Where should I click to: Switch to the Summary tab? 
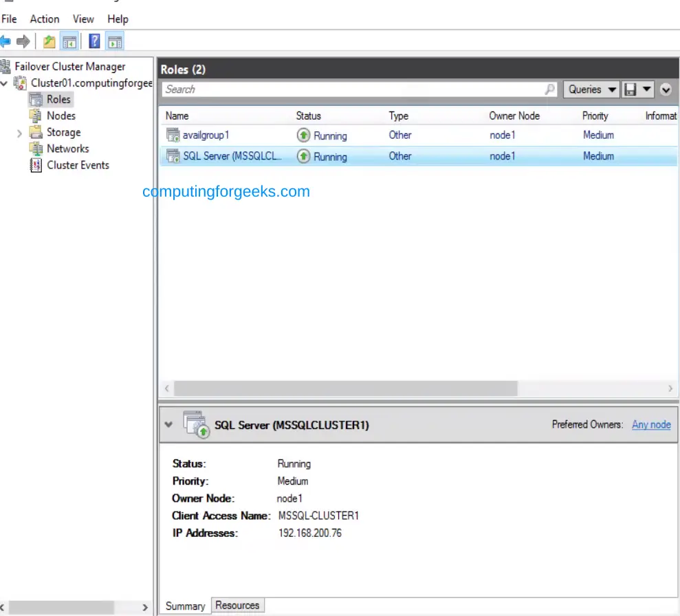point(185,606)
